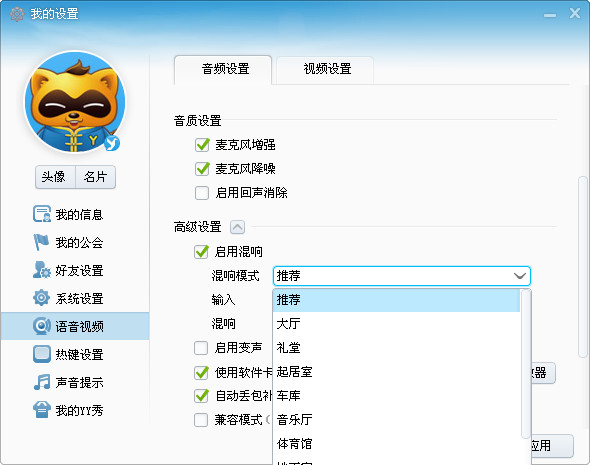Toggle 自动丢包 checkbox
Viewport: 590px width, 465px height.
coord(201,396)
